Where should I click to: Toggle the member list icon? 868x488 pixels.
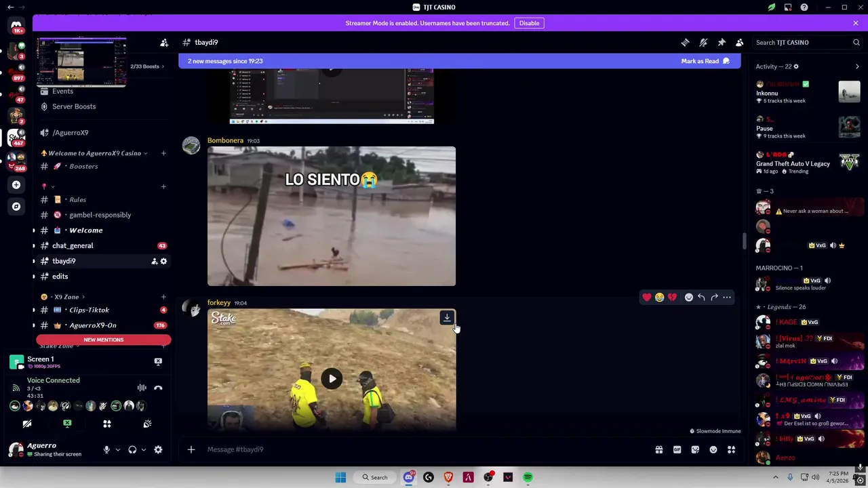pos(740,43)
